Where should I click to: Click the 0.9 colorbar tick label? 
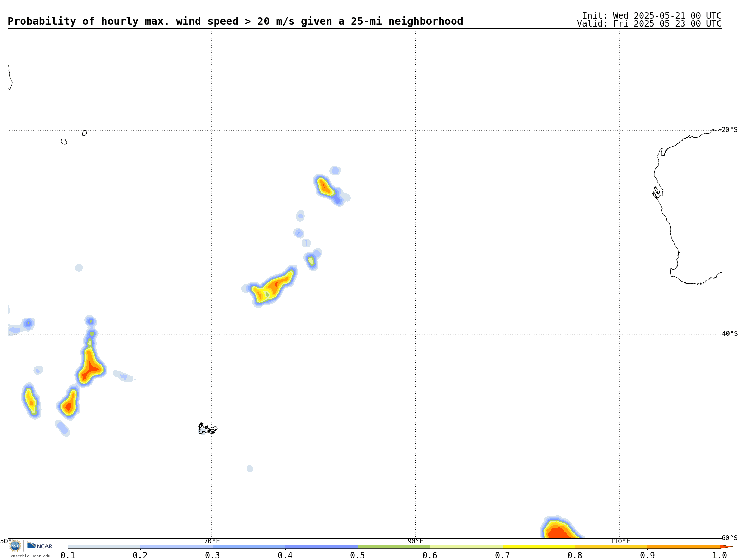click(x=647, y=555)
